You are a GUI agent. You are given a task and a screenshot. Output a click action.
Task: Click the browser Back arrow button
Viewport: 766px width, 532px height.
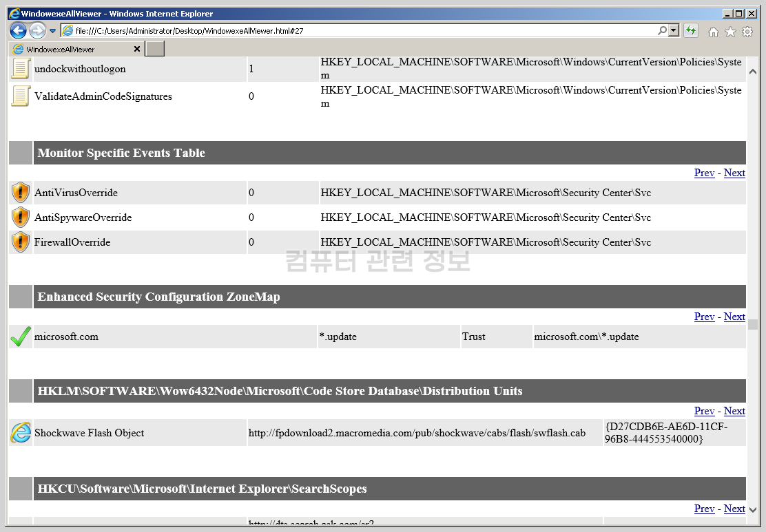pyautogui.click(x=18, y=31)
